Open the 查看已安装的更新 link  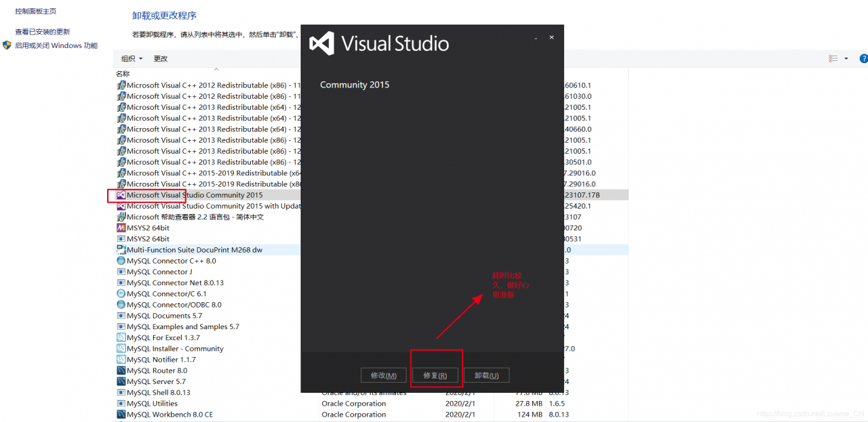point(43,32)
